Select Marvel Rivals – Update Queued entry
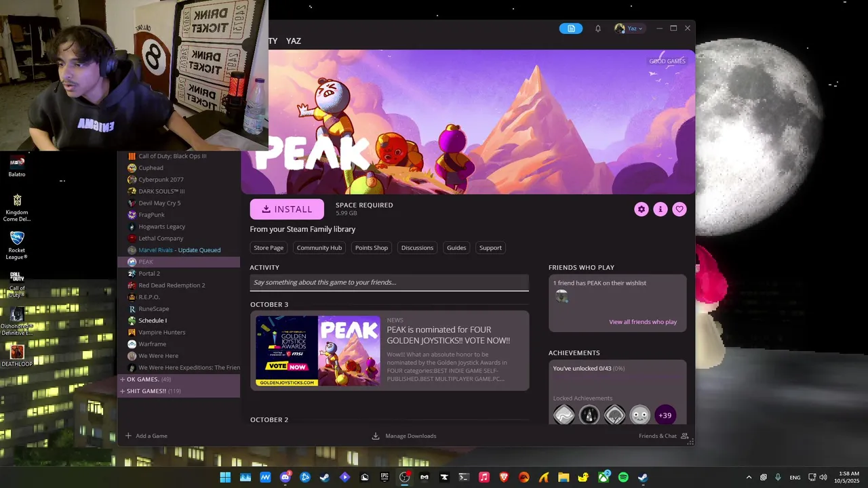The height and width of the screenshot is (488, 868). [x=179, y=250]
